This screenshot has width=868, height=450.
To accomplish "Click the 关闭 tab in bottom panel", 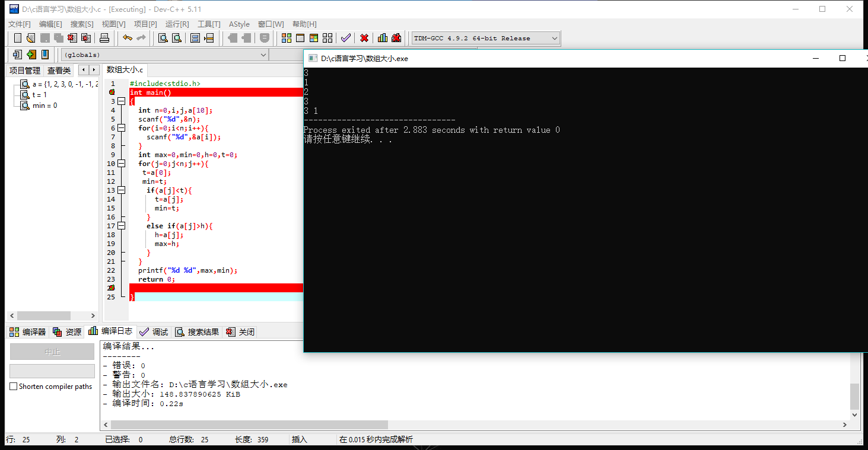I will (240, 332).
